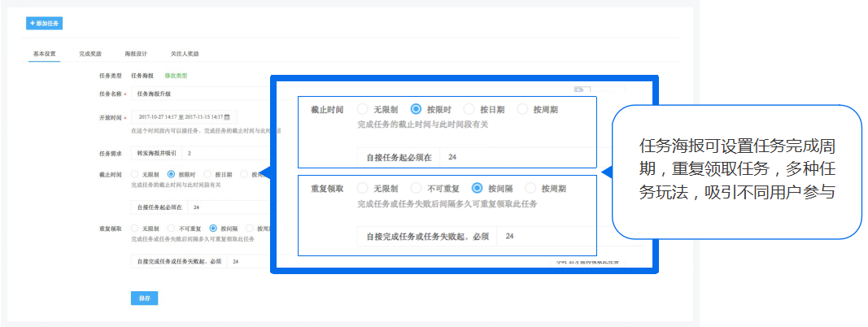Select the 关注人奖励 tab

point(185,54)
